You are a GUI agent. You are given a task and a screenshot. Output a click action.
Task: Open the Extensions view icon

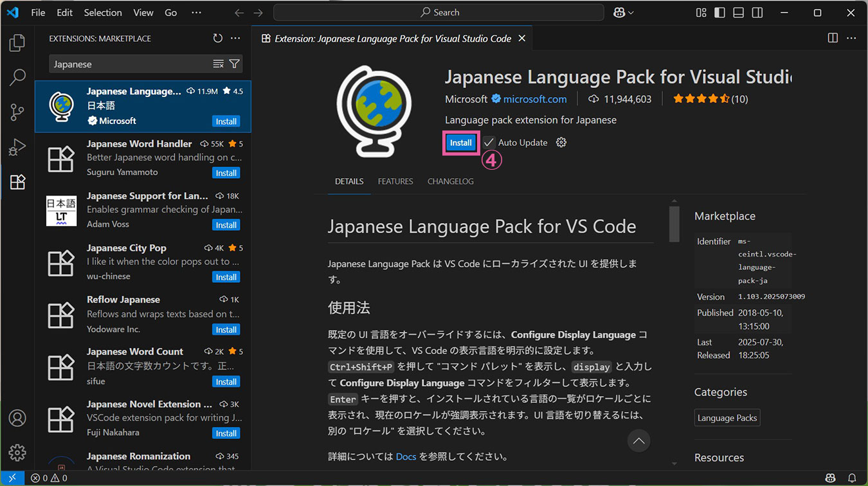(x=17, y=182)
